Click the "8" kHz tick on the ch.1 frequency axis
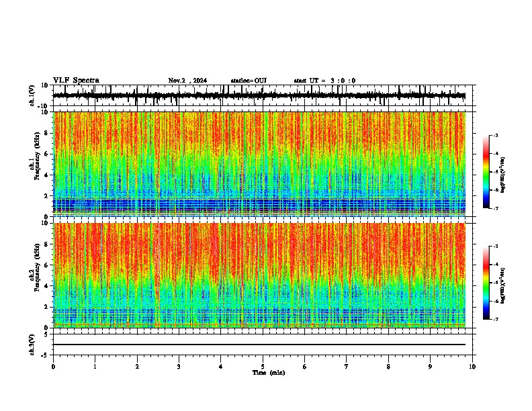Viewport: 532px width, 411px height. pyautogui.click(x=47, y=133)
